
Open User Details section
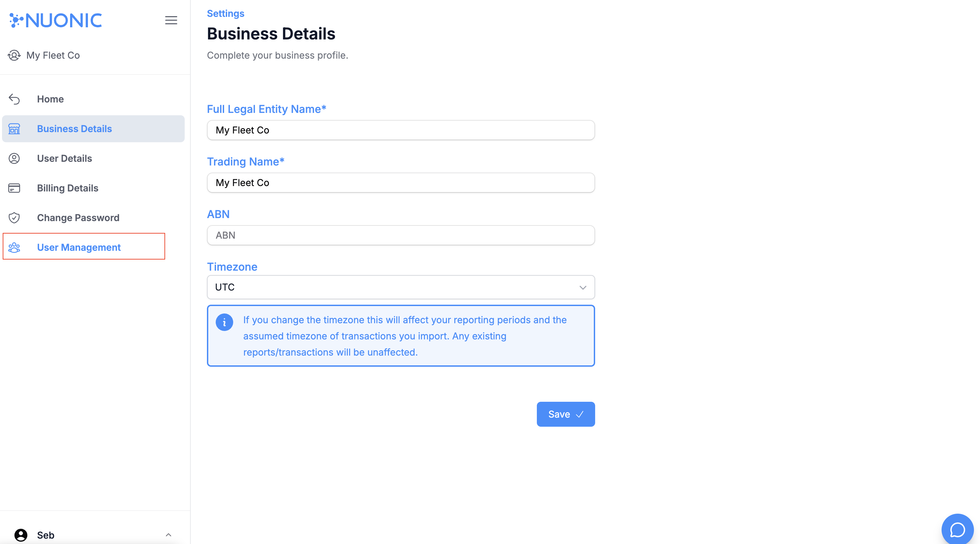93,158
